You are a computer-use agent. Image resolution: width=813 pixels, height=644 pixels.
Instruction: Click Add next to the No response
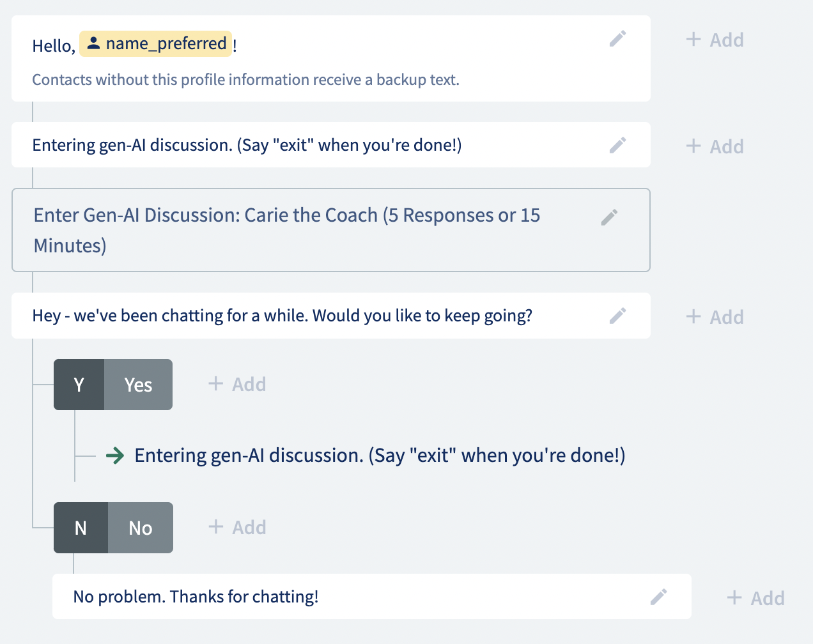pos(237,527)
